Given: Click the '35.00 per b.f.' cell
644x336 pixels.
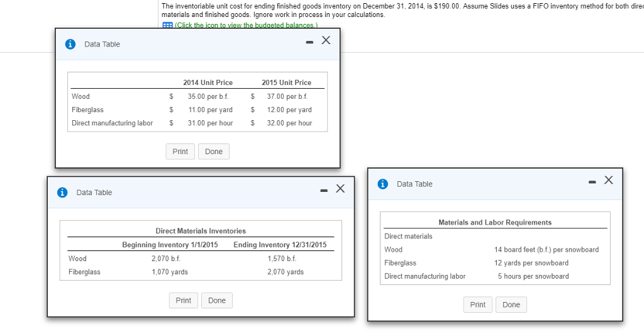Looking at the screenshot, I should (x=208, y=96).
